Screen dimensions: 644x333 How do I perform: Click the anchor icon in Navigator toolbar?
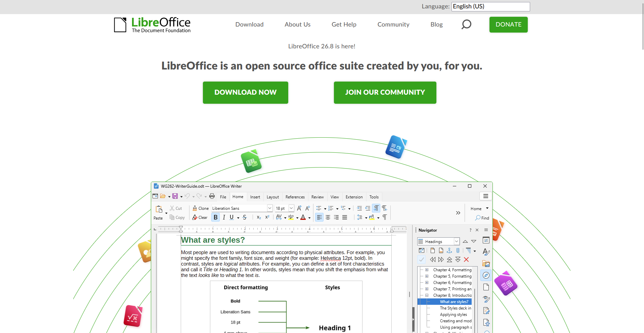(x=449, y=250)
